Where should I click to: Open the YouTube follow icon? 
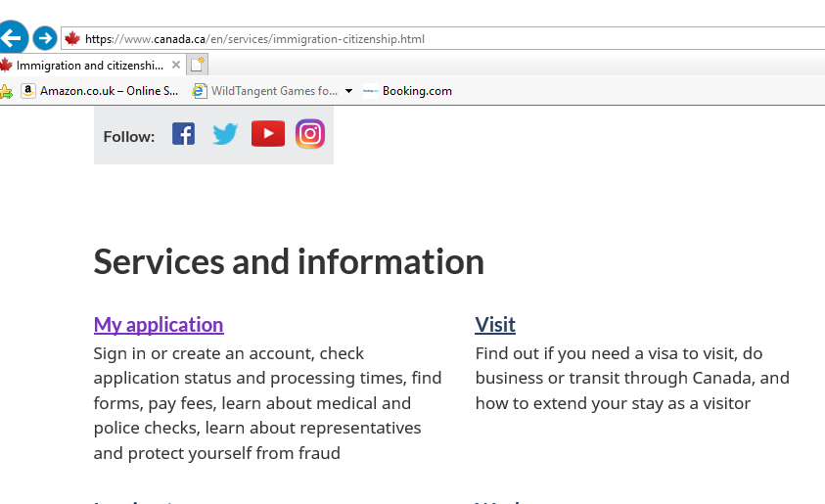pyautogui.click(x=268, y=134)
